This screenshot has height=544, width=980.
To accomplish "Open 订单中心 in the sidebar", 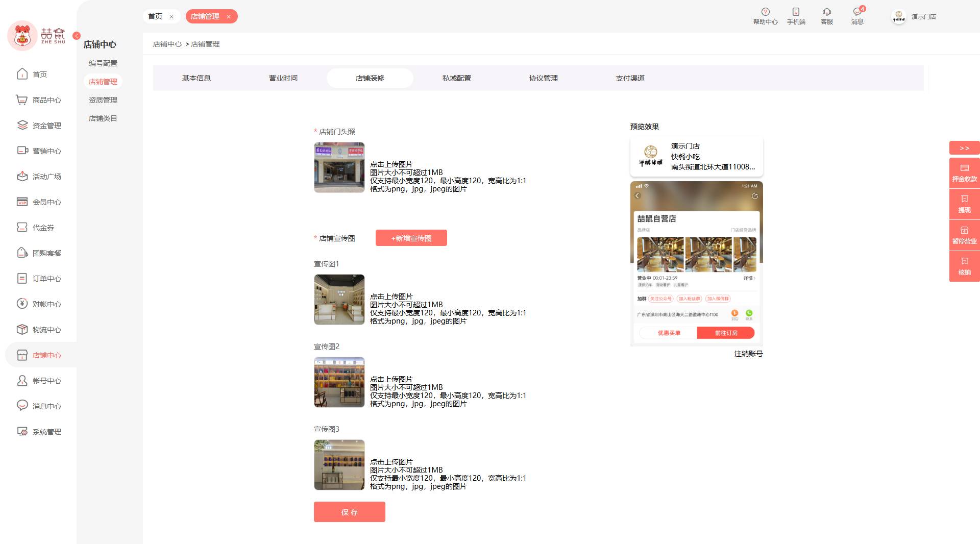I will [39, 279].
